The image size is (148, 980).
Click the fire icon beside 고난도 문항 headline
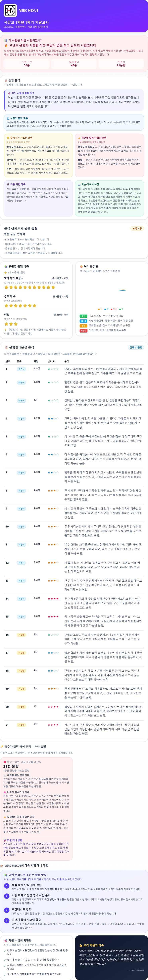6,45
